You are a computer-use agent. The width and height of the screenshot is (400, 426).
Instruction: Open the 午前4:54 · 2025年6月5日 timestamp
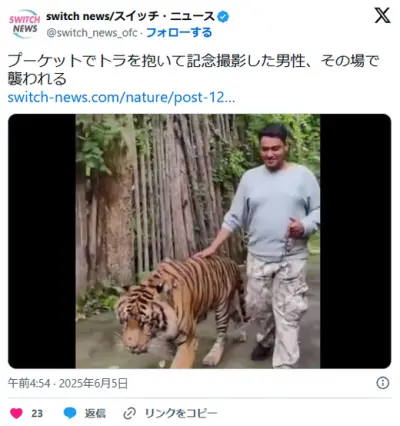pyautogui.click(x=68, y=383)
